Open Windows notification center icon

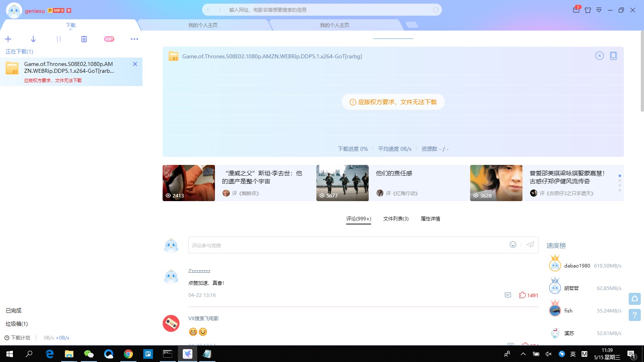point(631,354)
